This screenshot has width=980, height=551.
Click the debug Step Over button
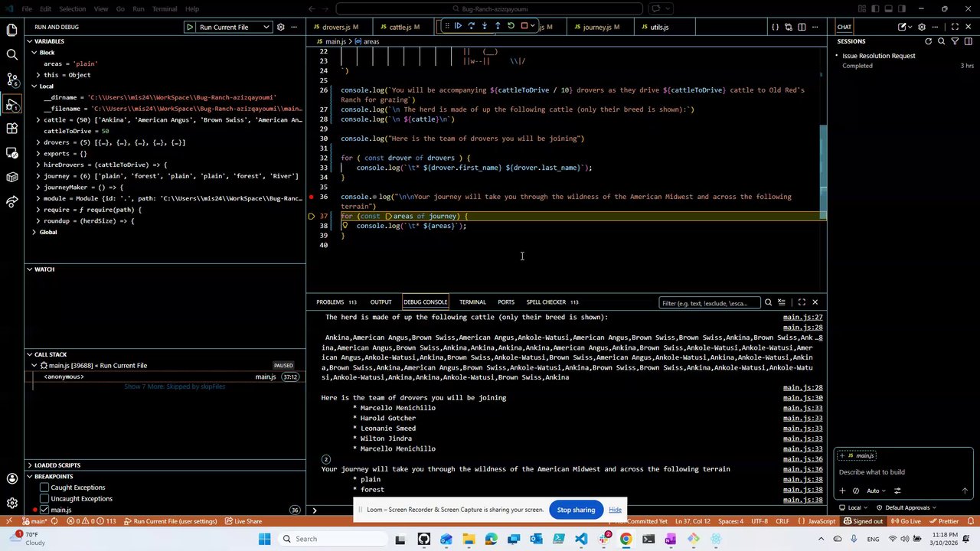[x=471, y=26]
